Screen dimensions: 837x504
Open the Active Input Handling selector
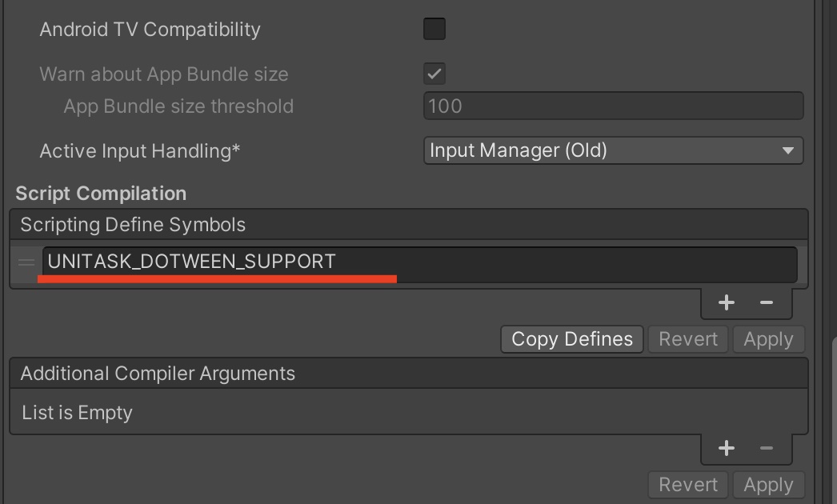click(x=614, y=150)
